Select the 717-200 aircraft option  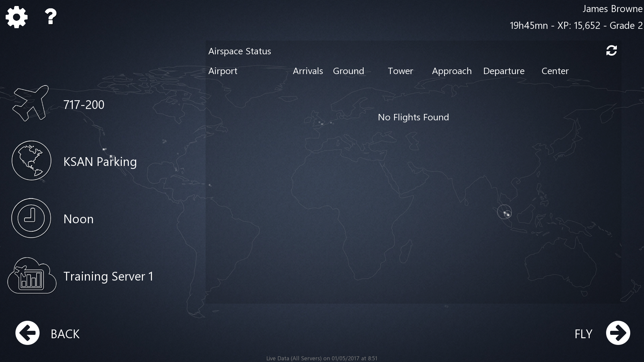click(84, 105)
